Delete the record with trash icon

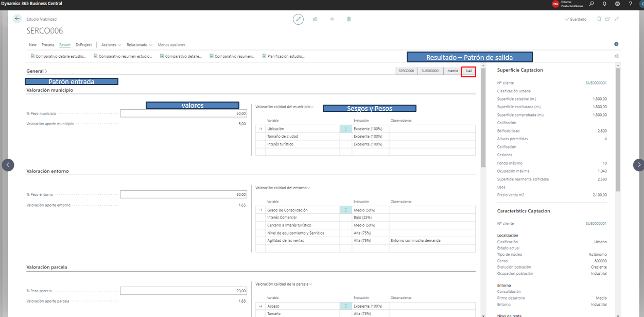[x=349, y=19]
